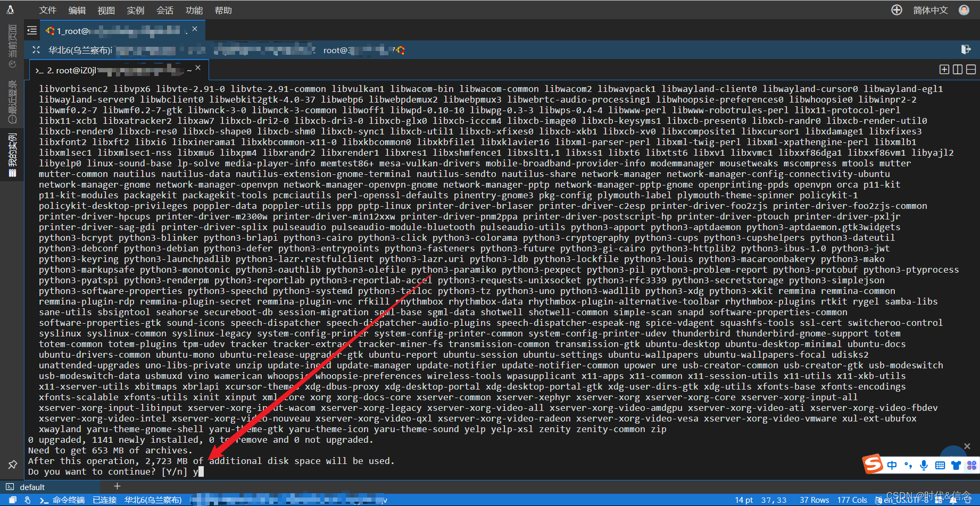Select the 2. root@iZ0jl terminal tab

click(x=118, y=70)
